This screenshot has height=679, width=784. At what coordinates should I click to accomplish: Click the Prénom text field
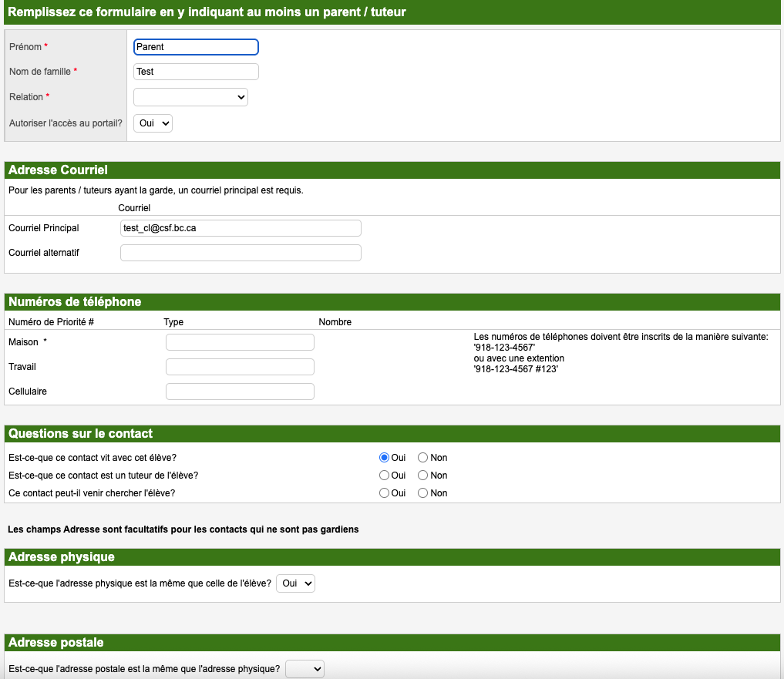[196, 47]
